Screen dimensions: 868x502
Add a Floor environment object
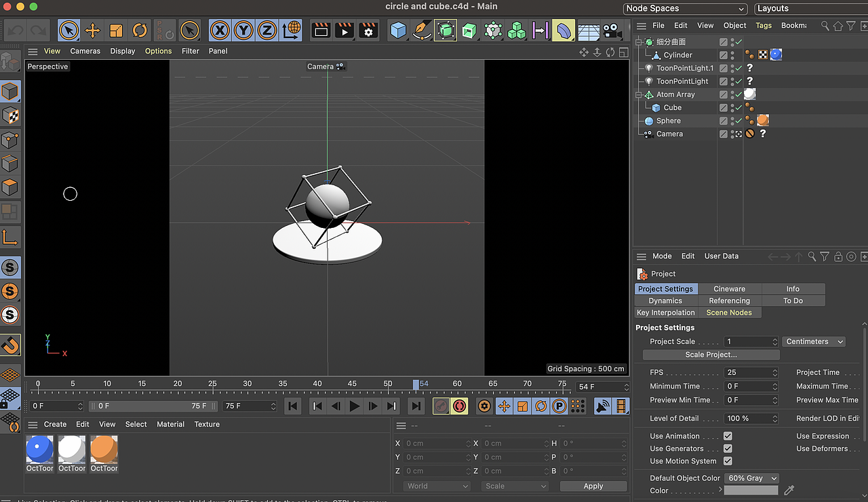pos(588,31)
